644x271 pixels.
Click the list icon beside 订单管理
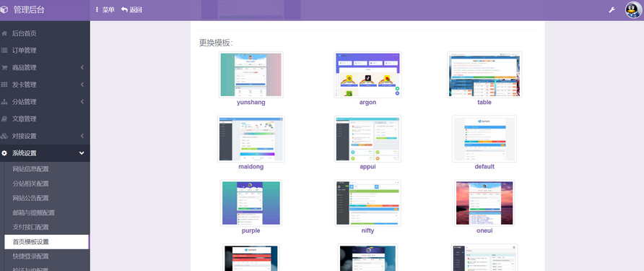(4, 51)
